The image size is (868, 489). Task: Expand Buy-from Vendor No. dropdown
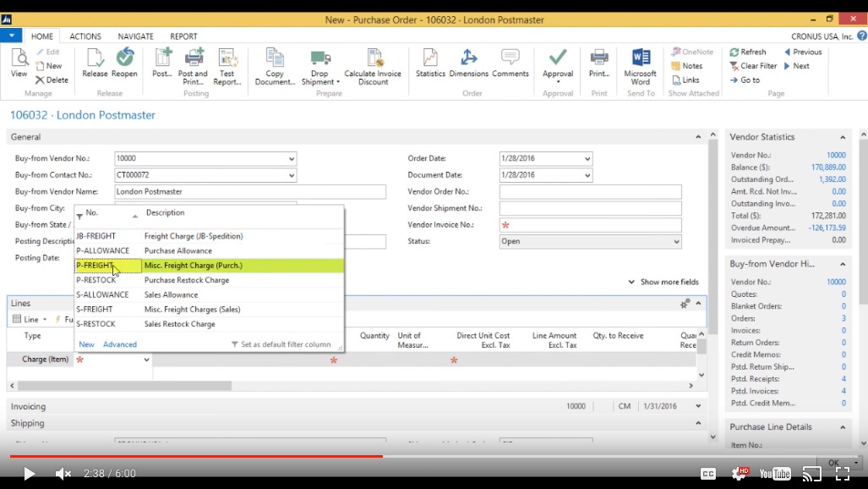tap(292, 158)
